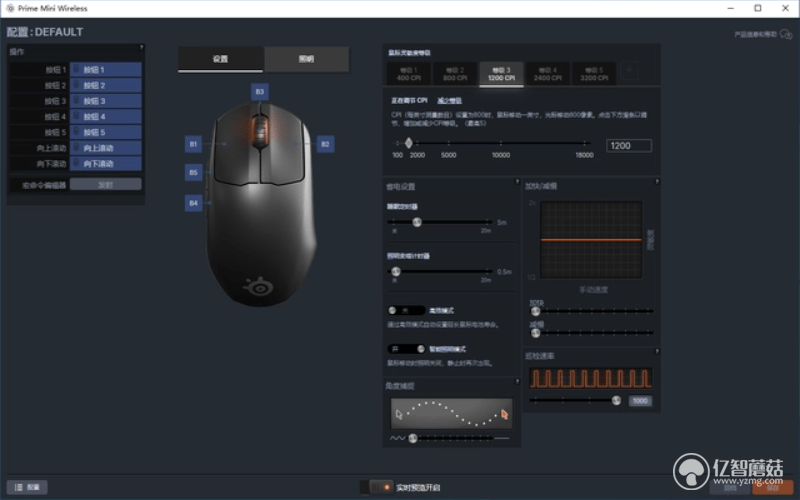Open the 按钮 2 action dropdown
The height and width of the screenshot is (500, 800).
pyautogui.click(x=106, y=85)
